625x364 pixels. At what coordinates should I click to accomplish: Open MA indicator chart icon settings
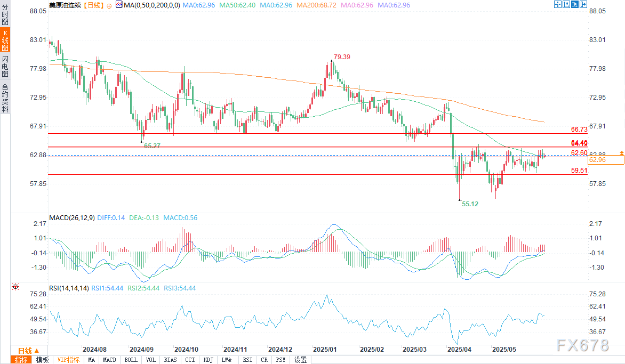point(118,5)
